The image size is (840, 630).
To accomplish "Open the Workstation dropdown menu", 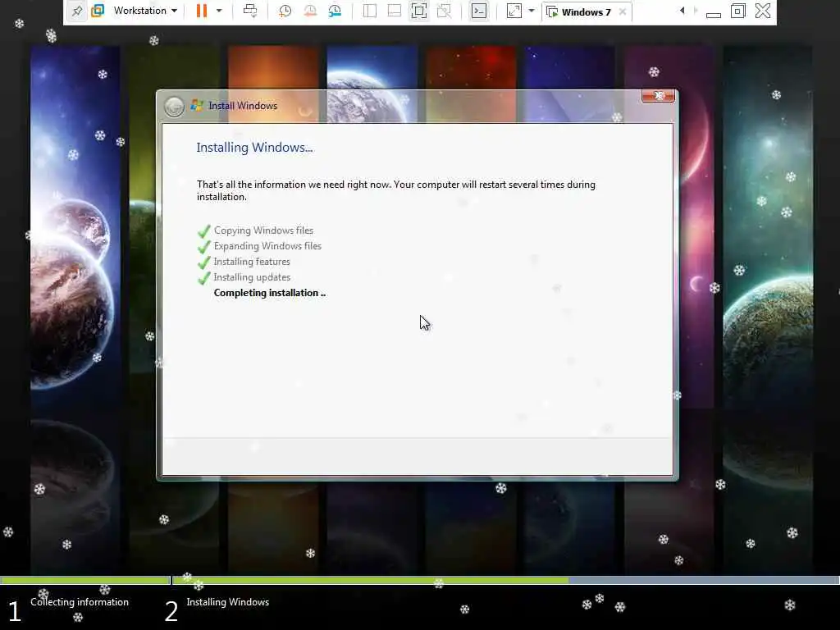I will pyautogui.click(x=145, y=11).
